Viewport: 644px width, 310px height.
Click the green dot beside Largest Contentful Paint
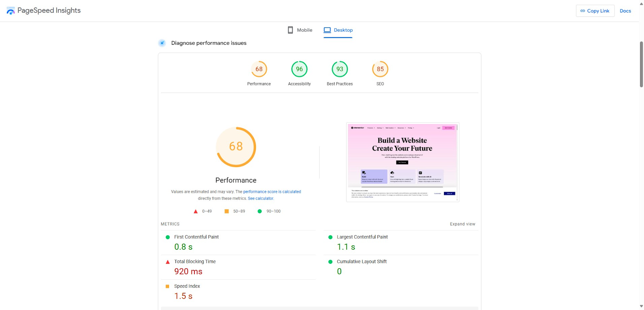click(x=330, y=237)
